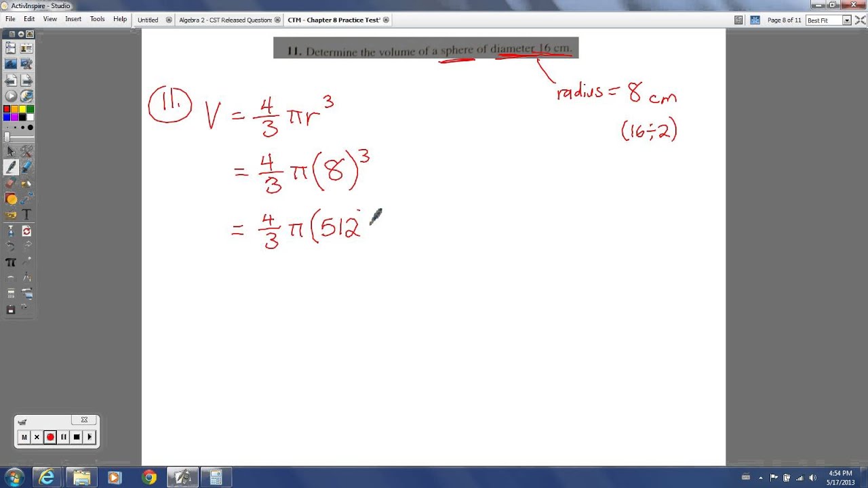This screenshot has height=488, width=868.
Task: Click the recorder play button
Action: (x=90, y=437)
